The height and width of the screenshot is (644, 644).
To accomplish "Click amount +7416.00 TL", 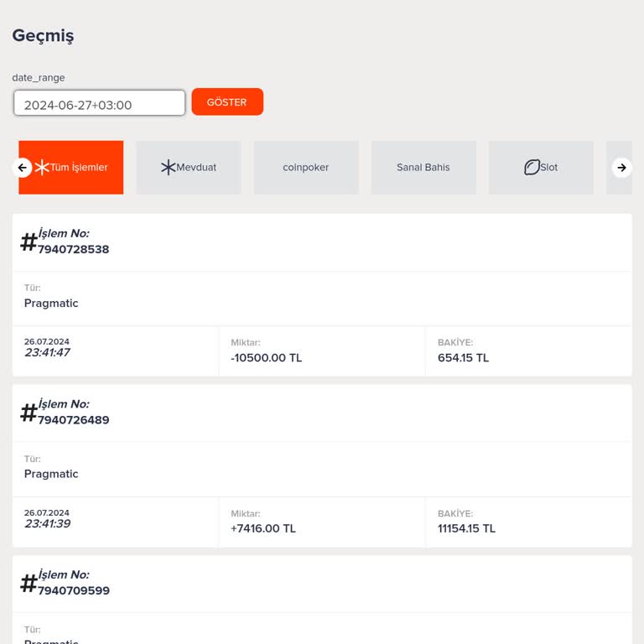I will [x=262, y=528].
